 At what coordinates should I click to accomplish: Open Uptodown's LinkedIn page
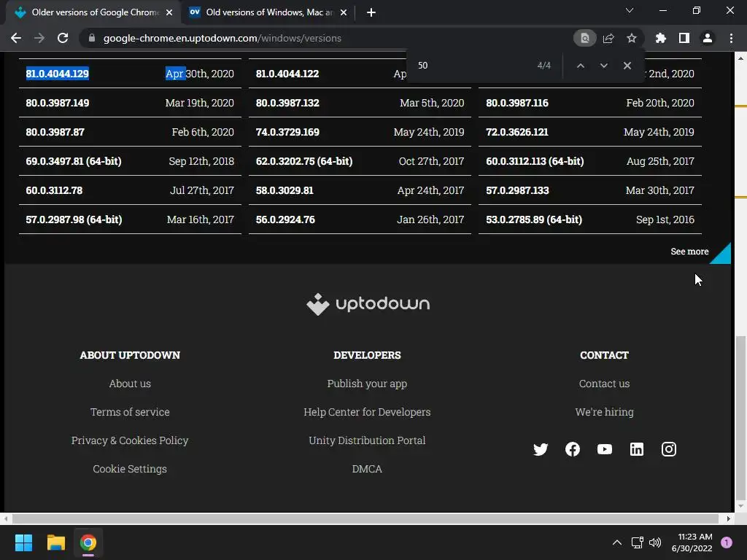click(x=636, y=449)
